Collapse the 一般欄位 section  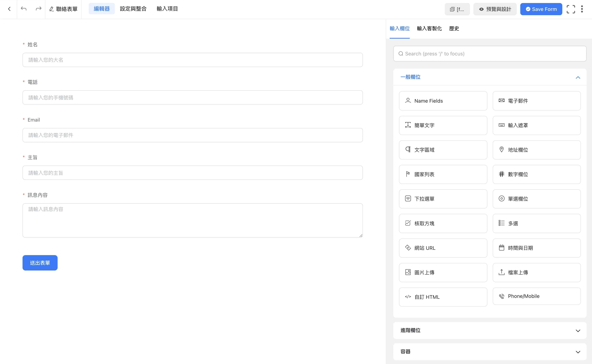pos(578,77)
